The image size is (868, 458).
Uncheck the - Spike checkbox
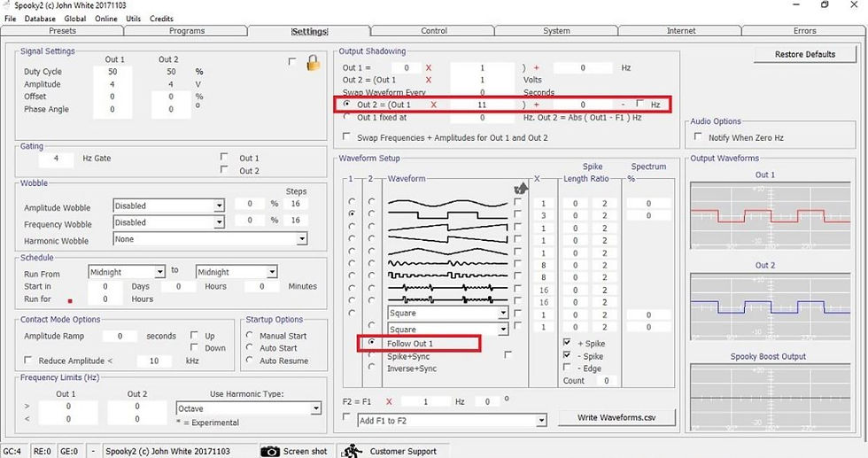pyautogui.click(x=567, y=355)
